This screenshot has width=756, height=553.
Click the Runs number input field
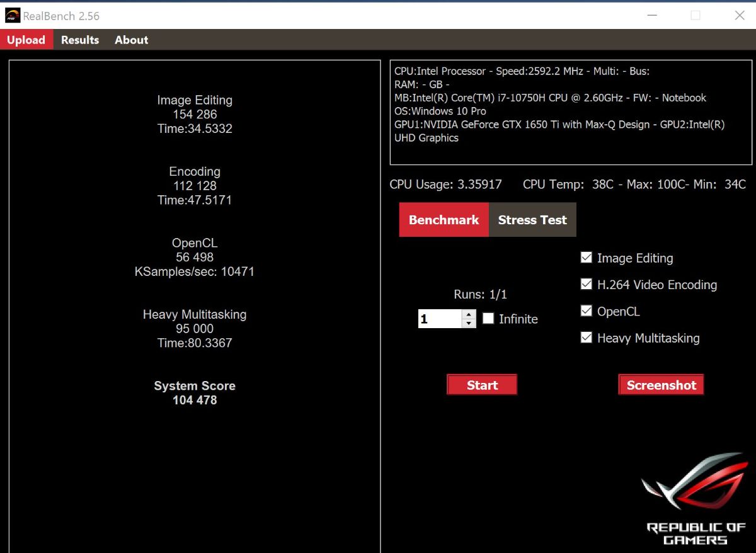click(439, 319)
